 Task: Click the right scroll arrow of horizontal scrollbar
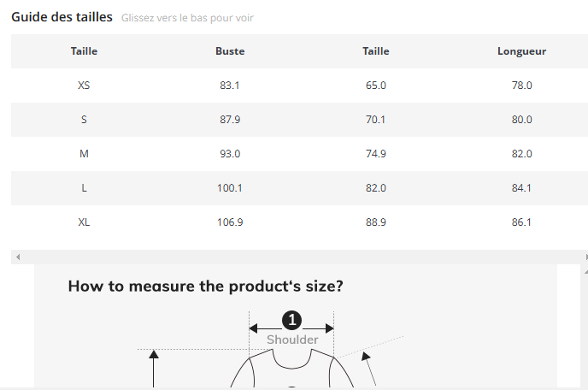click(585, 257)
